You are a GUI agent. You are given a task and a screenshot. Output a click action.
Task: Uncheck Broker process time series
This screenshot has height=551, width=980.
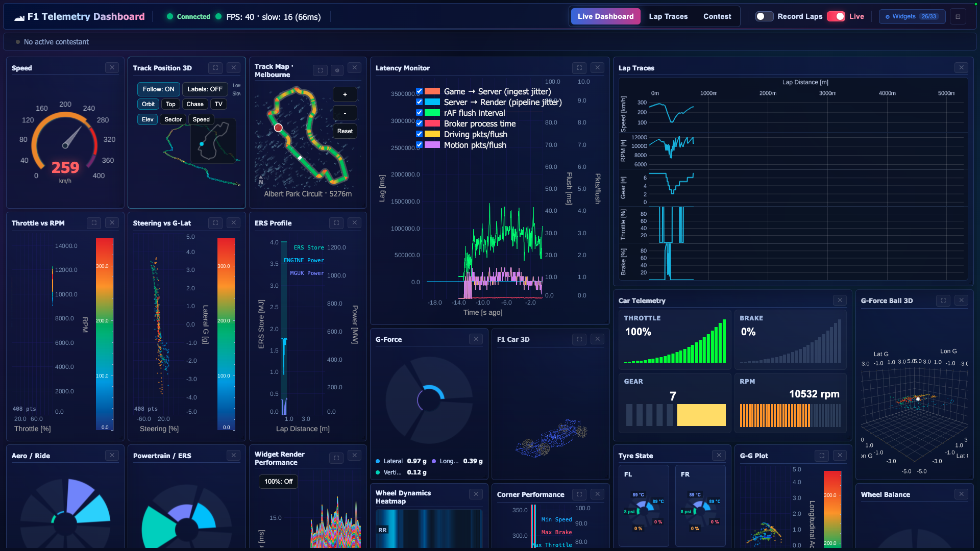[x=419, y=123]
